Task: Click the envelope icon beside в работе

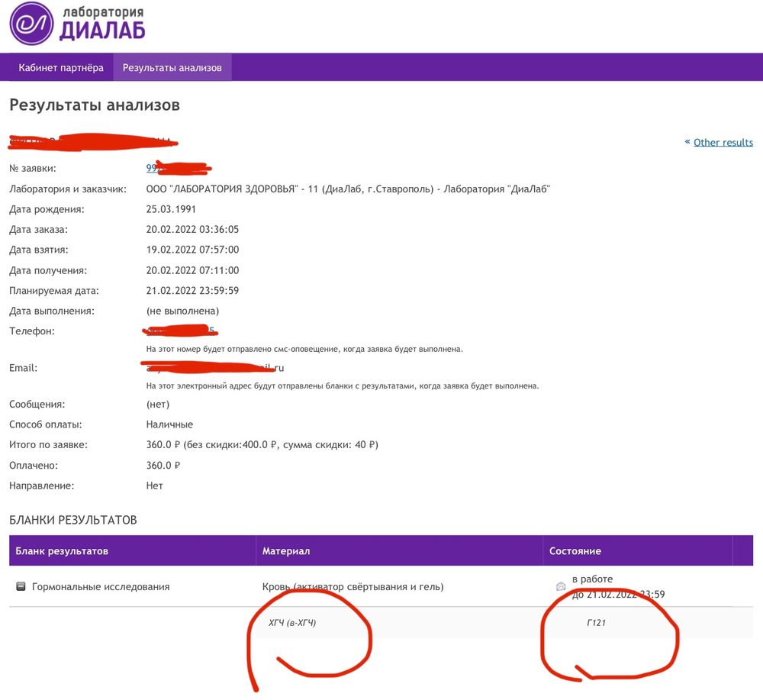Action: click(561, 586)
